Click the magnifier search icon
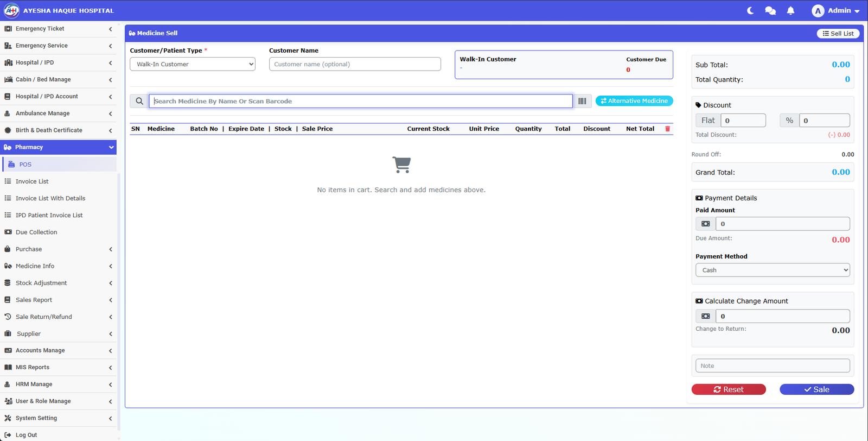 click(139, 101)
